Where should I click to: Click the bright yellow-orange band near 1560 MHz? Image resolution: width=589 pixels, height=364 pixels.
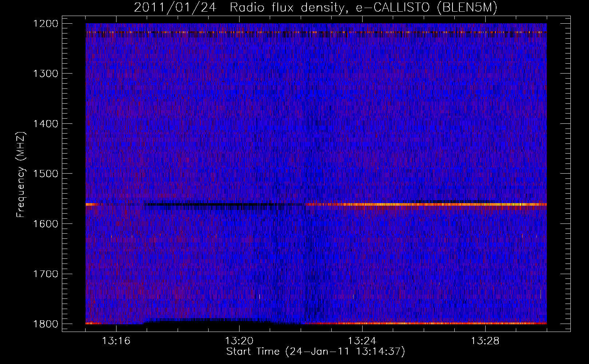[426, 205]
